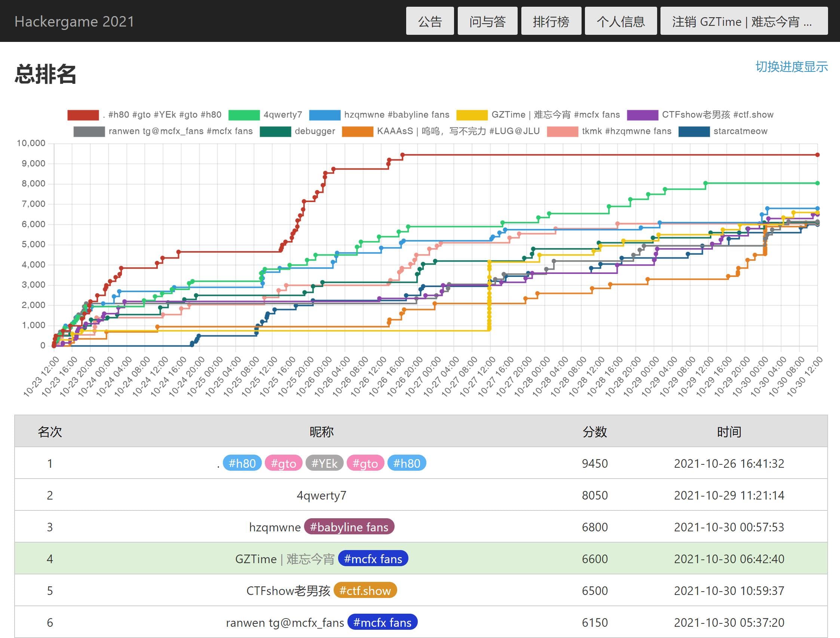Toggle the navy starcatmeow legend entry
Image resolution: width=840 pixels, height=638 pixels.
694,131
